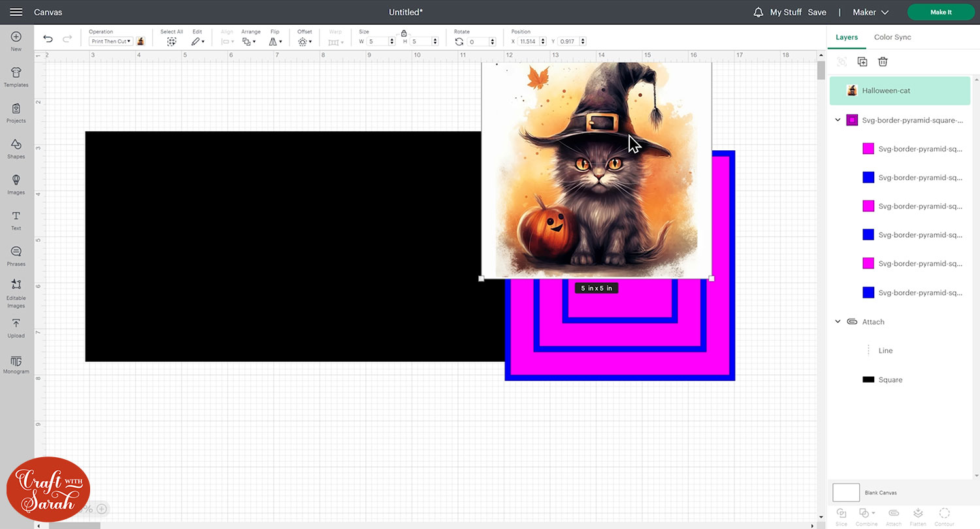Open the notifications bell
The height and width of the screenshot is (529, 980).
tap(759, 12)
